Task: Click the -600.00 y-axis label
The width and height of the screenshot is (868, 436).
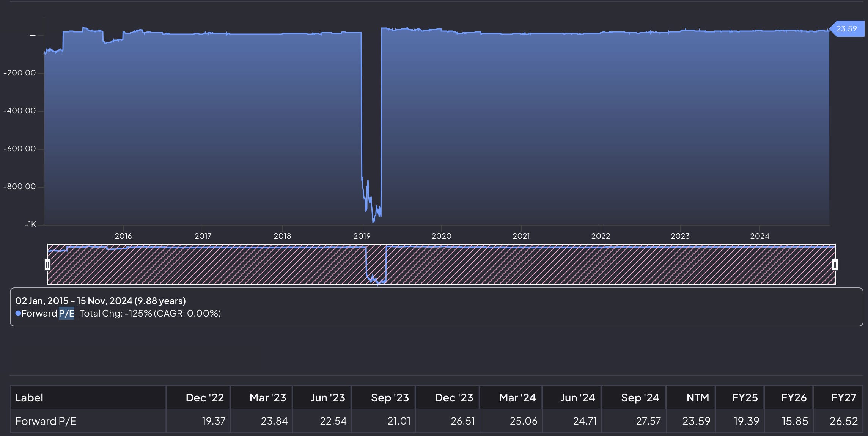Action: coord(20,149)
